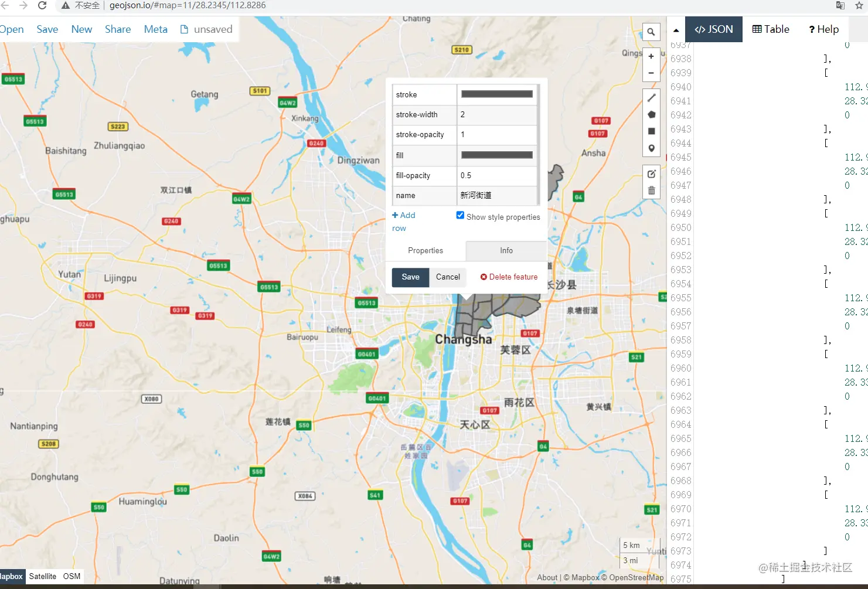This screenshot has width=868, height=589.
Task: Select the Info tab in the popup
Action: pos(506,250)
